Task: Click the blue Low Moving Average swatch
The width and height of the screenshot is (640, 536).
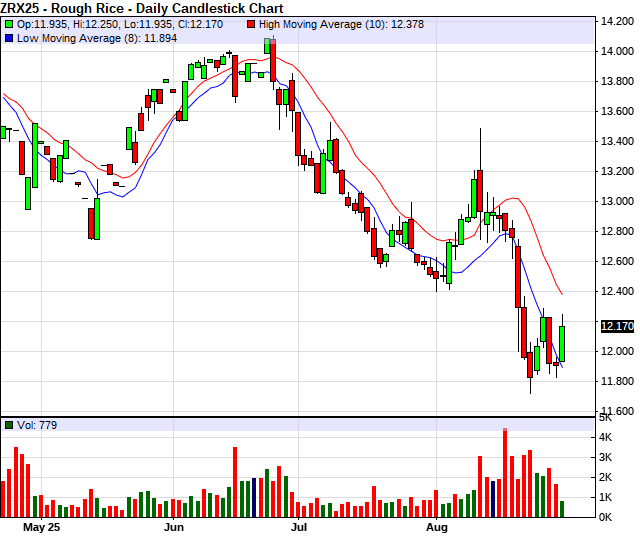Action: click(x=8, y=36)
